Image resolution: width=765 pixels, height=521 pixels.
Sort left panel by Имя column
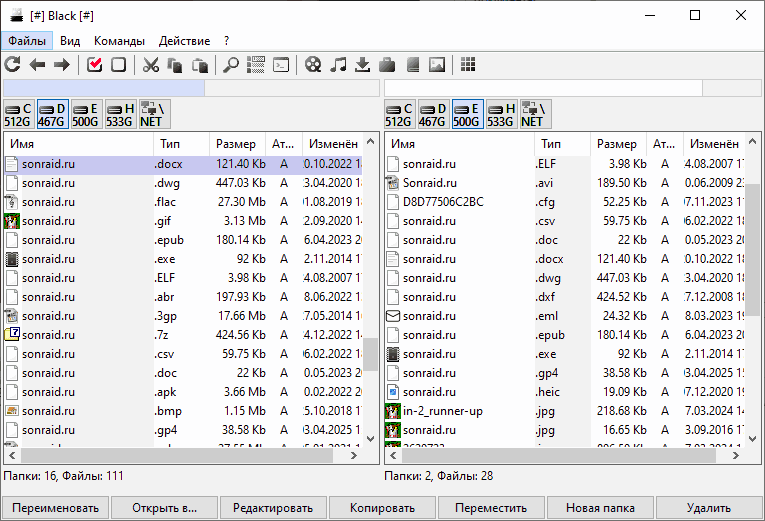[79, 144]
